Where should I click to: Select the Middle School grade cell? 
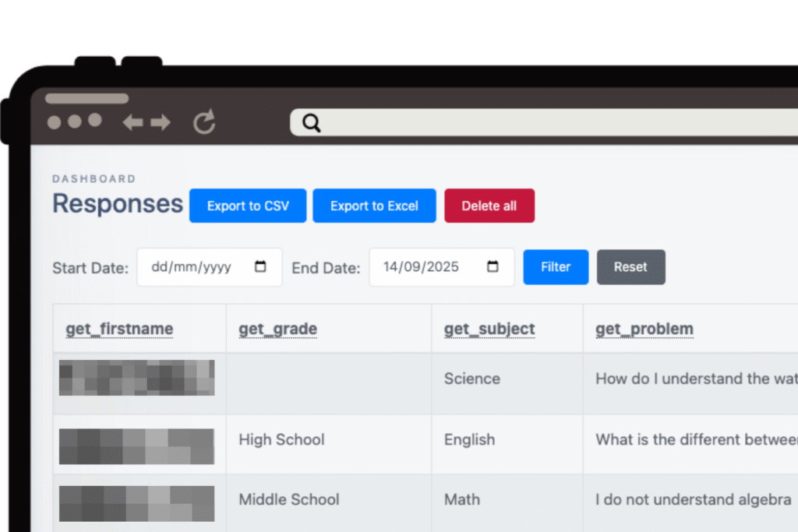coord(289,499)
